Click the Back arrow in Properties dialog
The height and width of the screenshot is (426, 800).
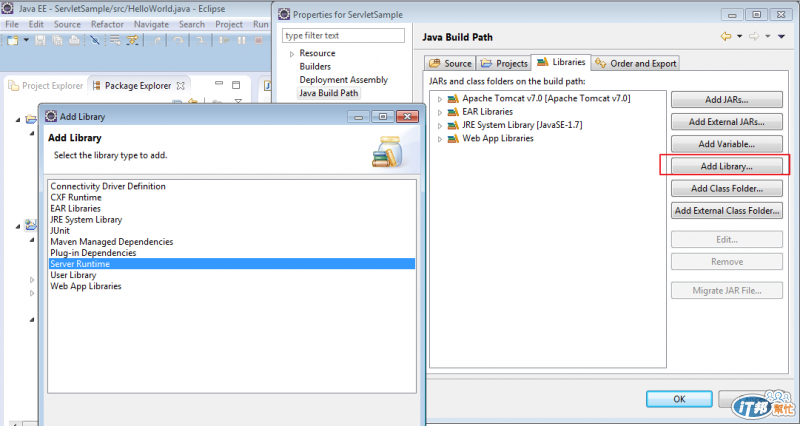726,37
